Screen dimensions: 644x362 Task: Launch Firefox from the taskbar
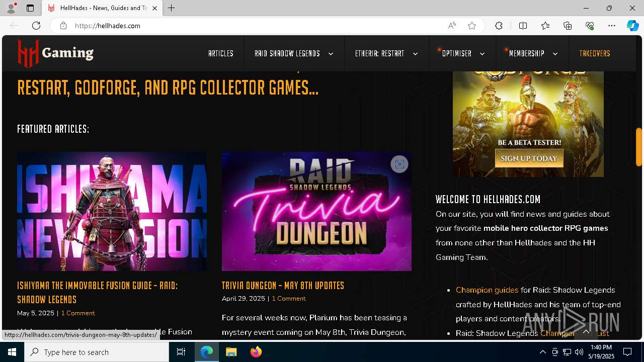pyautogui.click(x=256, y=352)
